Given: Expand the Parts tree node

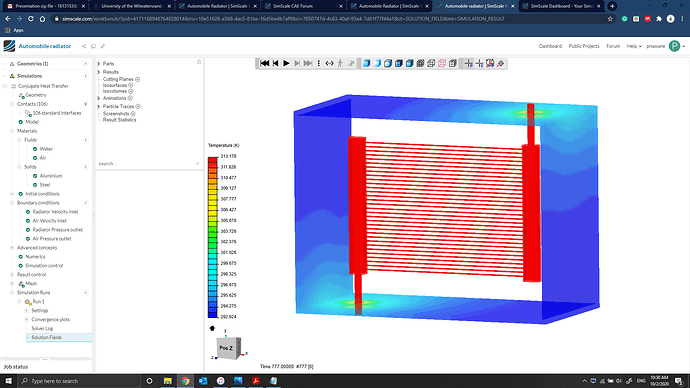Looking at the screenshot, I should [x=99, y=64].
